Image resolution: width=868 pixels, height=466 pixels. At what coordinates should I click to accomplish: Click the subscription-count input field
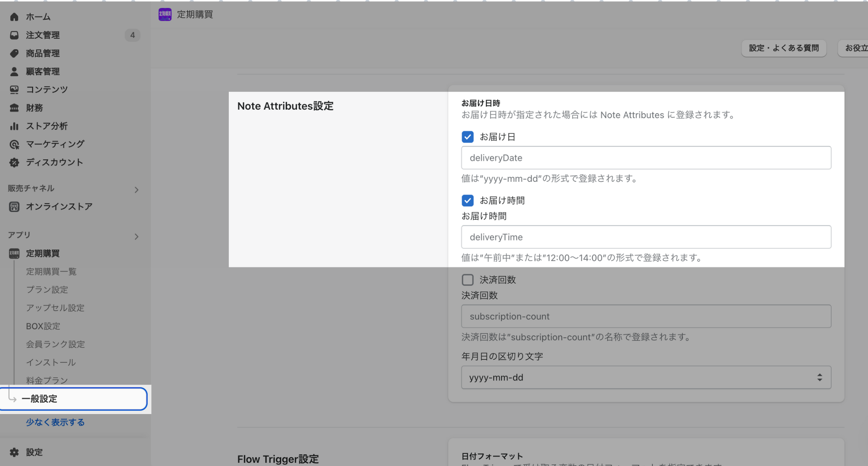[646, 317]
